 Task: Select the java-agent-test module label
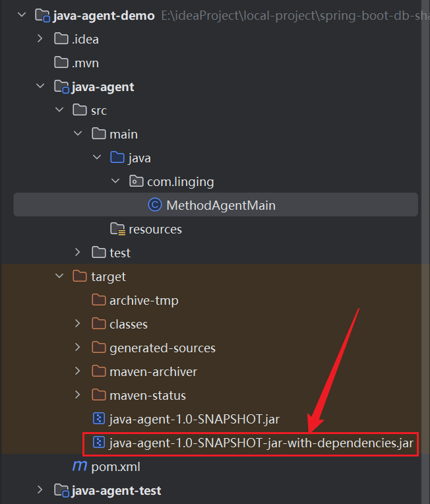point(116,491)
